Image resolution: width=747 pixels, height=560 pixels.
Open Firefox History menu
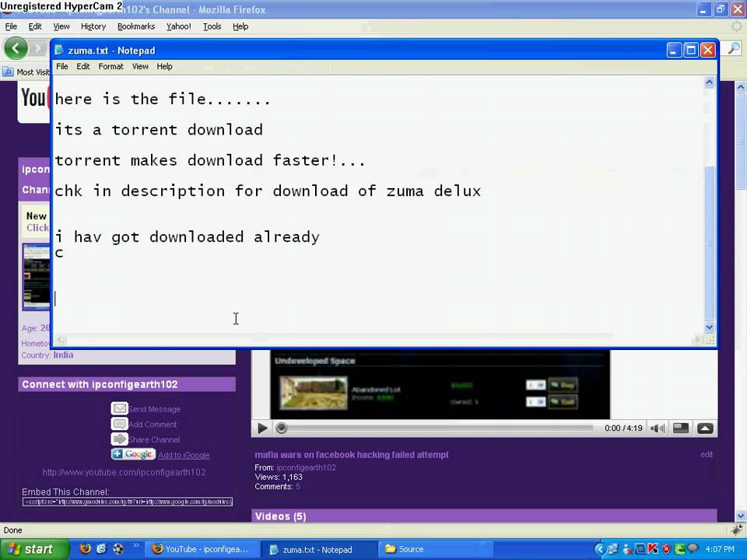pos(93,26)
